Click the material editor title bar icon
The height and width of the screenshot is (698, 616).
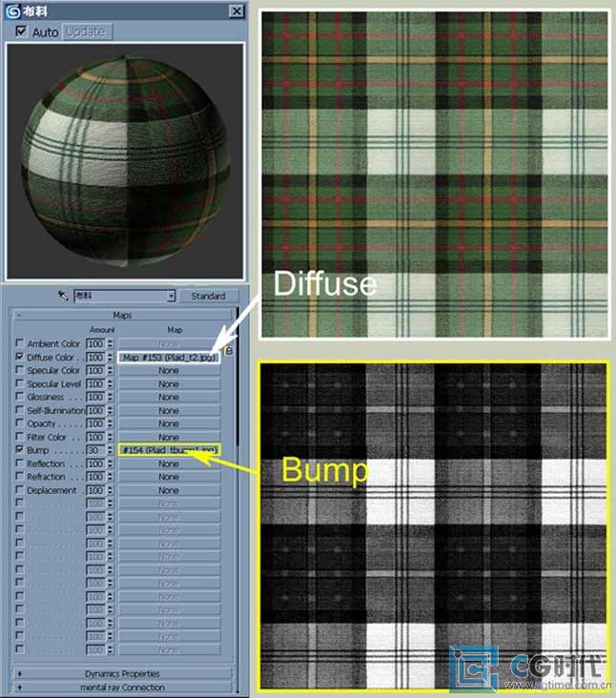pyautogui.click(x=13, y=11)
